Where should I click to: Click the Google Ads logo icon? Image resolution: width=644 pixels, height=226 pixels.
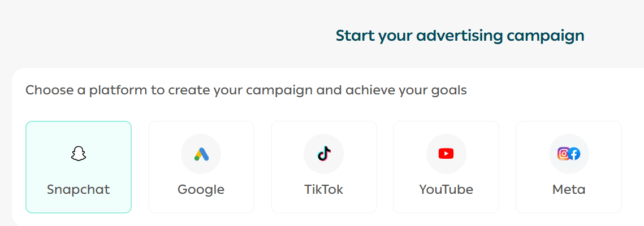(x=201, y=154)
